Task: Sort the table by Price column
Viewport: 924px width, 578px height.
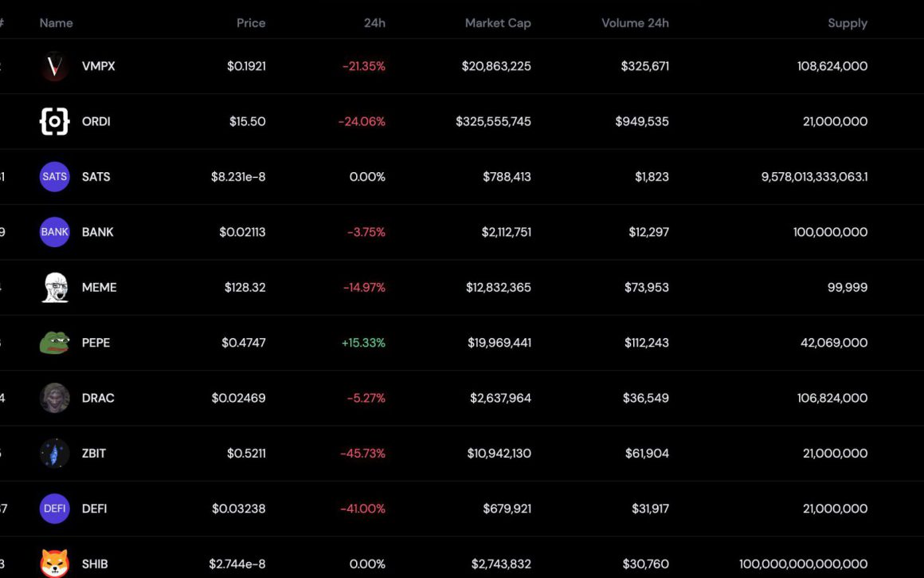Action: (x=251, y=22)
